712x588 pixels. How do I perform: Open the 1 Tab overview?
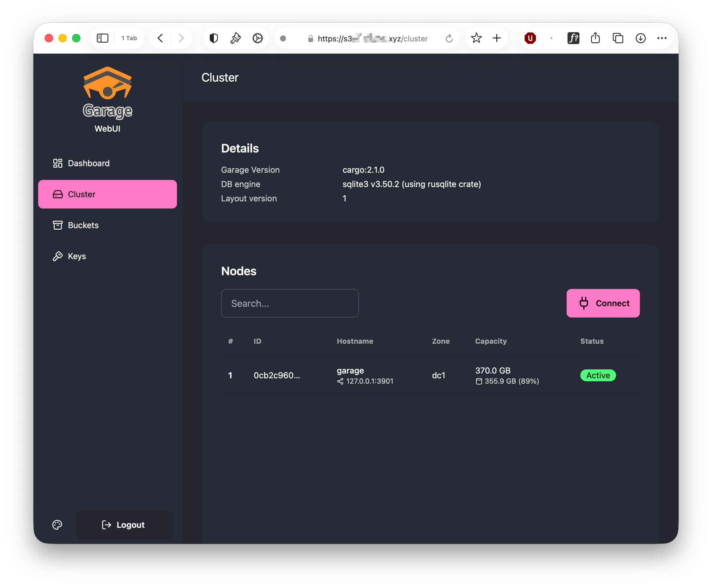(x=129, y=38)
